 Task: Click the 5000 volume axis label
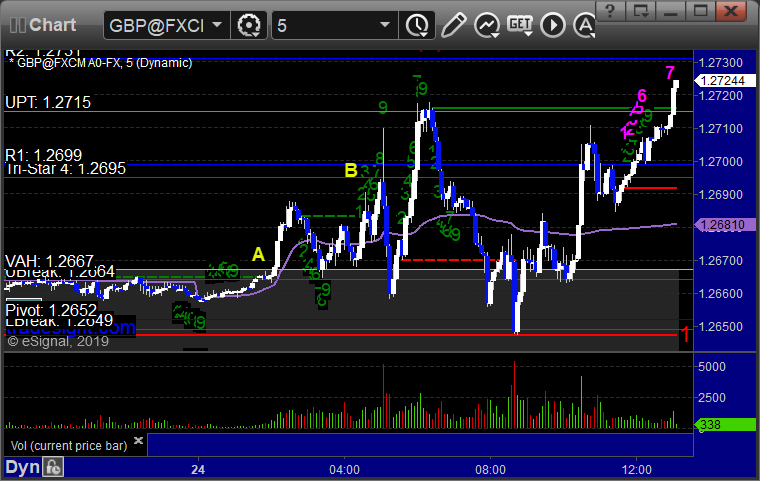[712, 367]
